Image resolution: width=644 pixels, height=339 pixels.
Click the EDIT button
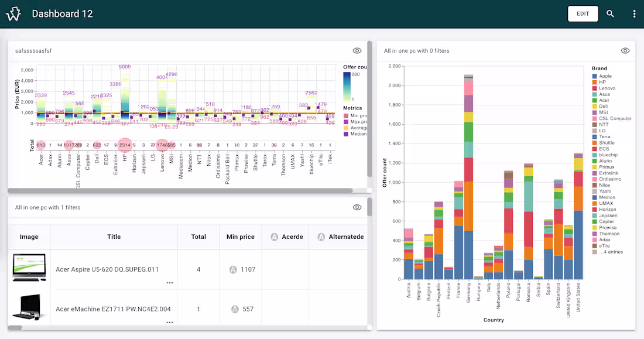583,13
